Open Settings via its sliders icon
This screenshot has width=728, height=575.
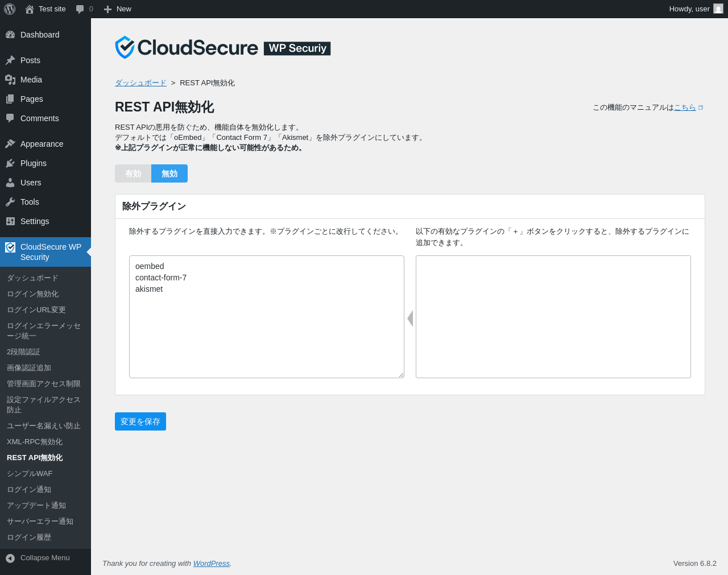click(10, 221)
